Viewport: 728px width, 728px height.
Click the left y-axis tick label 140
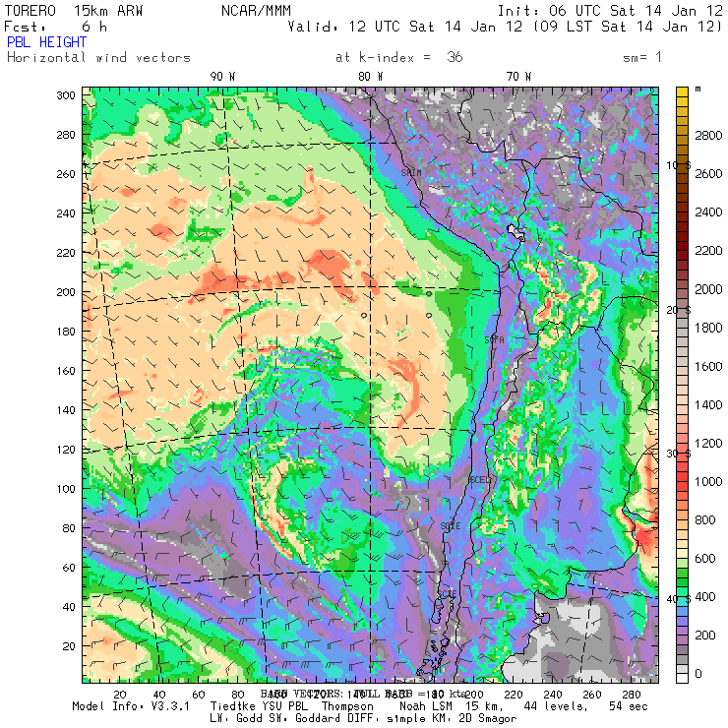tap(66, 410)
